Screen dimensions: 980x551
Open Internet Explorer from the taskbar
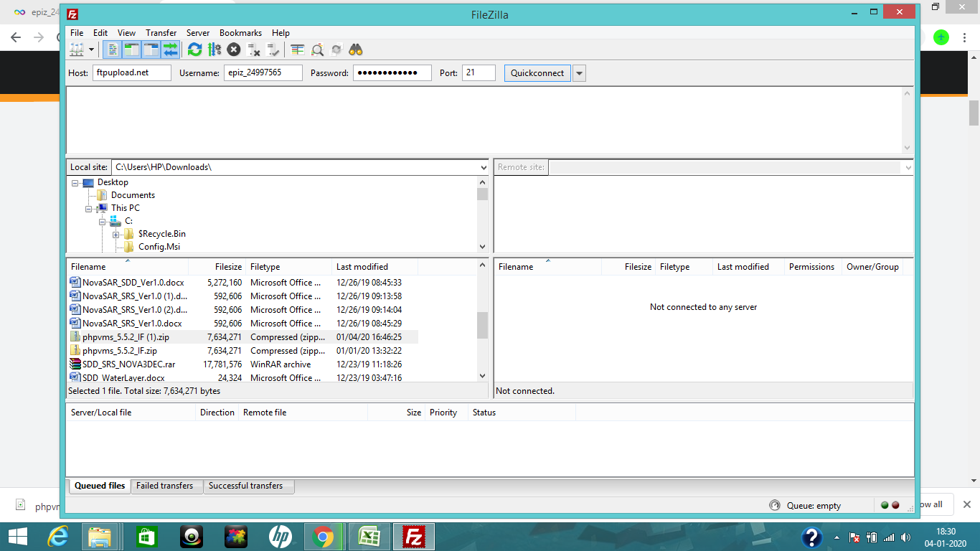click(x=58, y=536)
